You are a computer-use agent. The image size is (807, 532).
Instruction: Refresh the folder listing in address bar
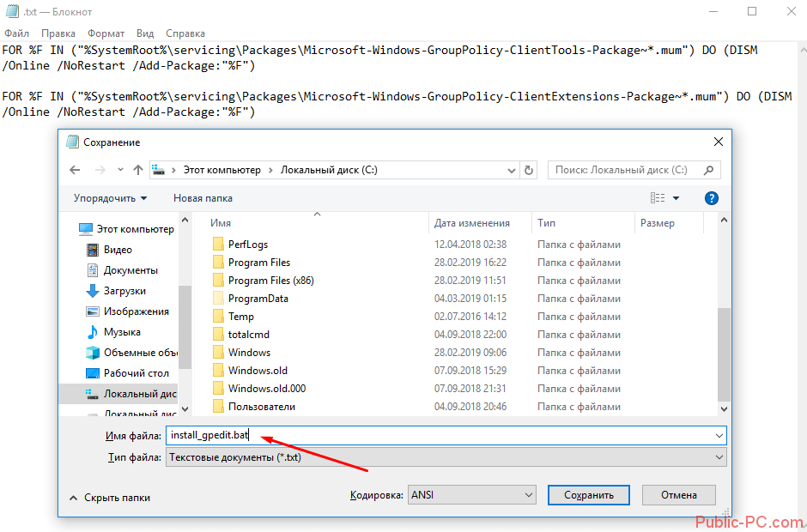click(529, 170)
